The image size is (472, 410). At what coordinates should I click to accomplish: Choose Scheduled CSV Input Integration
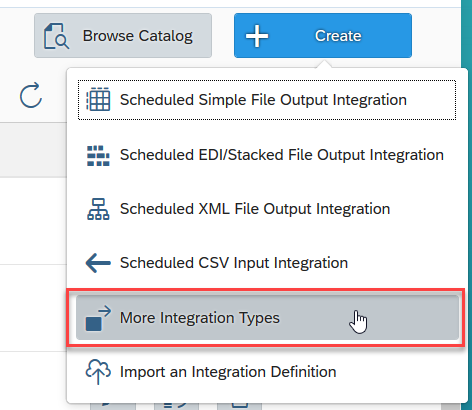click(234, 263)
